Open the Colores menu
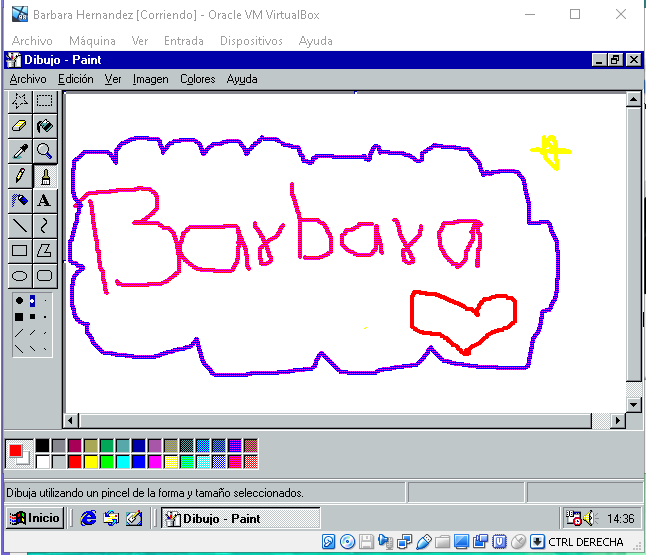The height and width of the screenshot is (555, 646). 197,79
